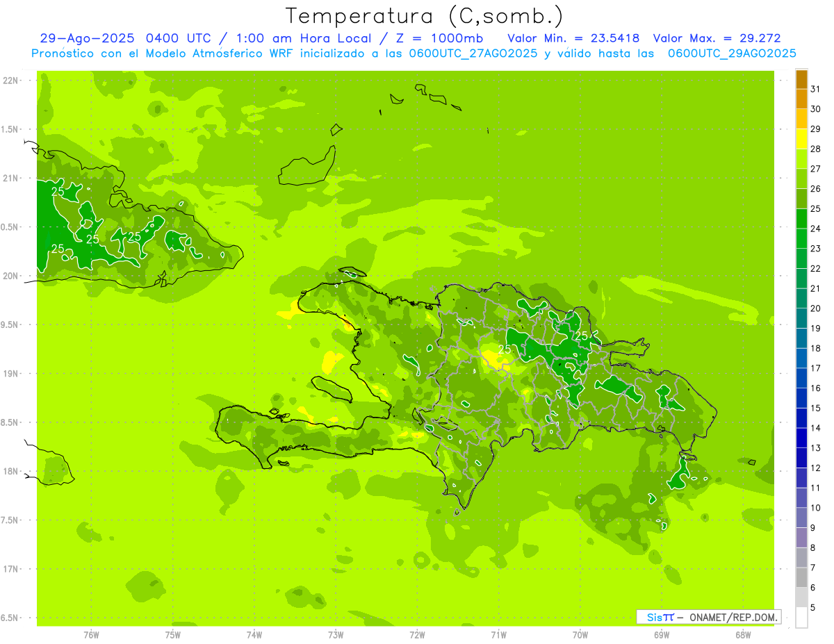The width and height of the screenshot is (834, 644).
Task: Click the "22N" latitude label
Action: tap(10, 81)
